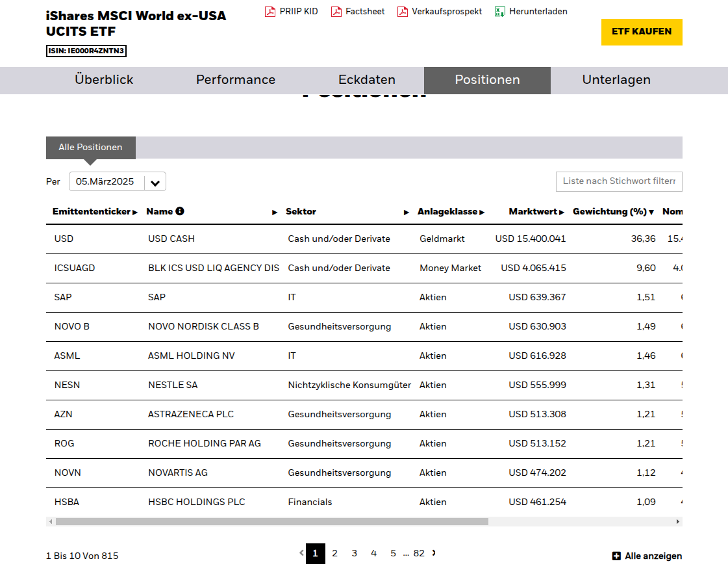Jump to last page 82

(x=419, y=553)
